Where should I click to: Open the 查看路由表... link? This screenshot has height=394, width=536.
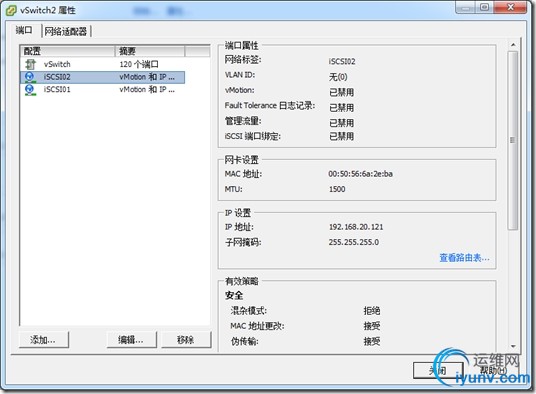(x=464, y=258)
